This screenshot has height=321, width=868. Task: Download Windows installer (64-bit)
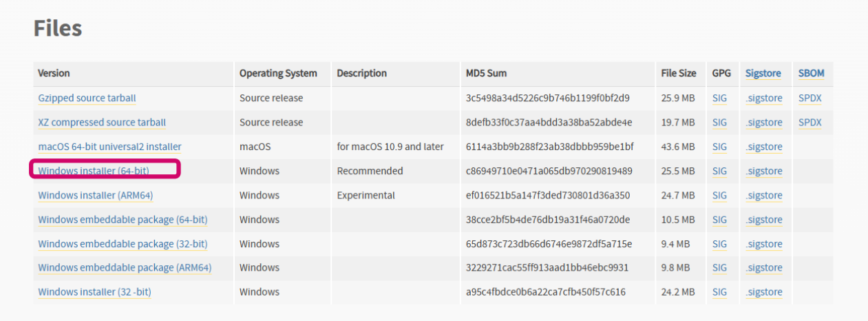(94, 171)
